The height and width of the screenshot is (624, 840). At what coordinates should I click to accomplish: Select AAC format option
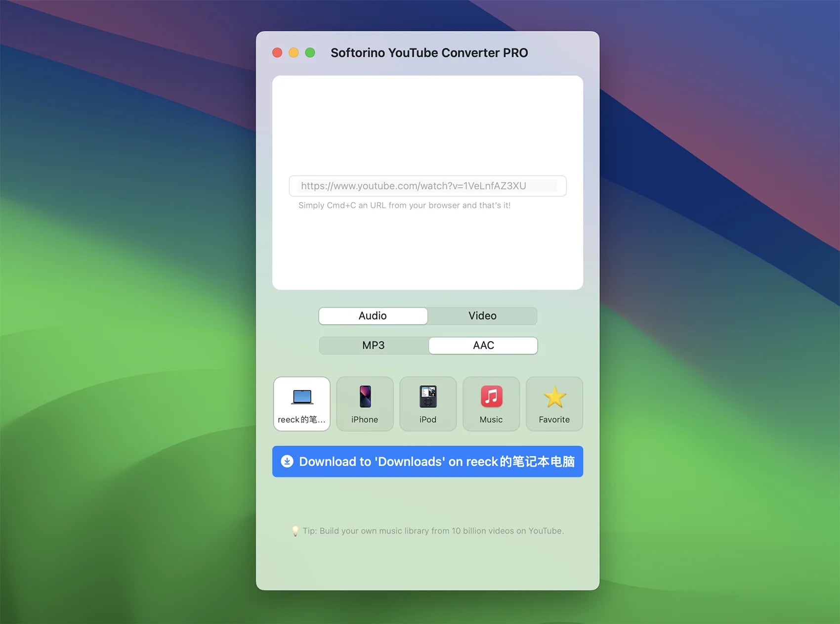[x=483, y=346]
